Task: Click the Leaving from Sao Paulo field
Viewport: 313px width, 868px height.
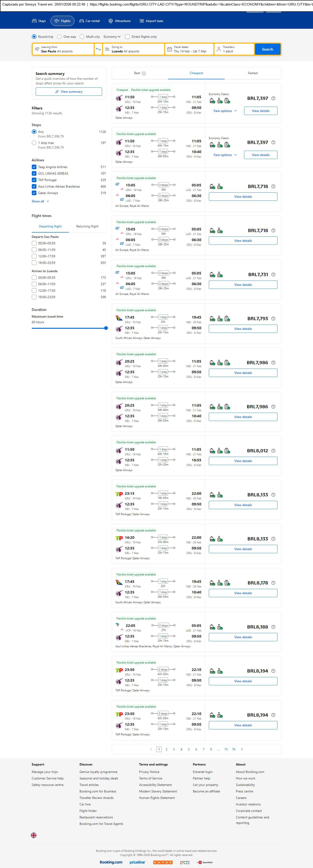Action: (63, 49)
